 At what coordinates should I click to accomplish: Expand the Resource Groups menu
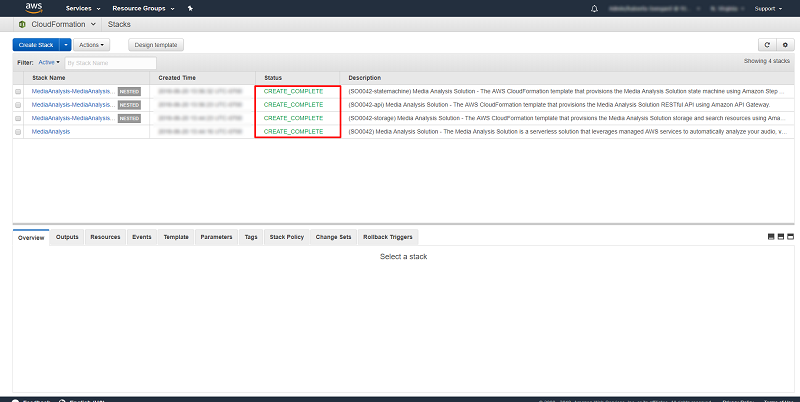click(143, 8)
